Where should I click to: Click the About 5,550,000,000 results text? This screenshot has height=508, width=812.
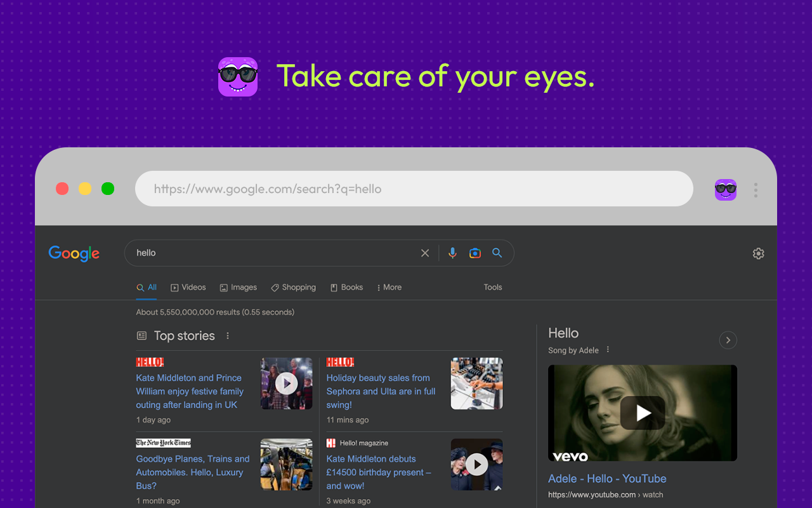point(215,312)
